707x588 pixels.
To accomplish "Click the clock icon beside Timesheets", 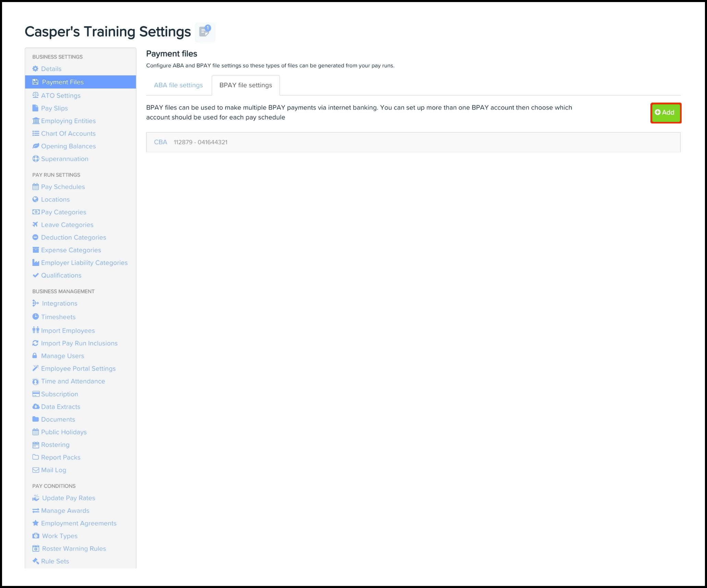I will pos(36,317).
